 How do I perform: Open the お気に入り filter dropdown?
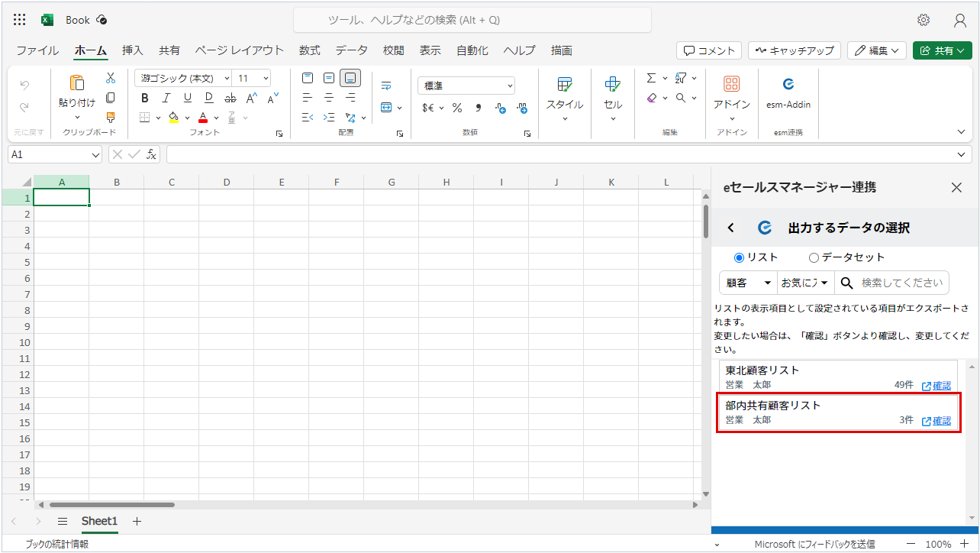point(805,283)
